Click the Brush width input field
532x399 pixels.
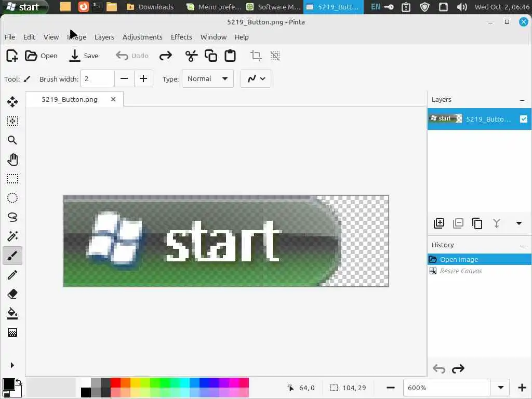[x=97, y=79]
